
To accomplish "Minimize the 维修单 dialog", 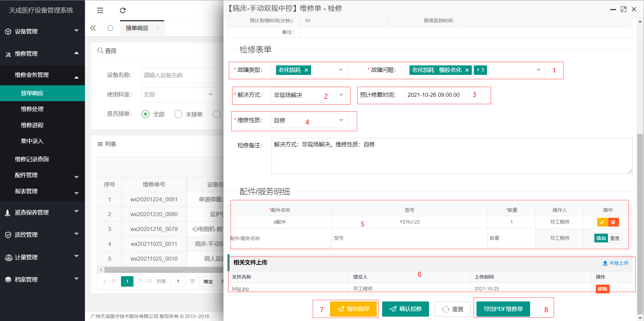I will tap(613, 9).
